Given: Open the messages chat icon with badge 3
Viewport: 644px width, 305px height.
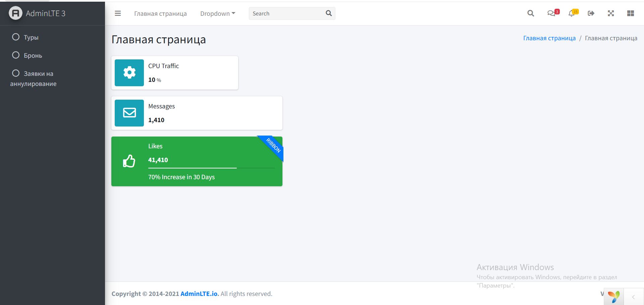Looking at the screenshot, I should [553, 13].
